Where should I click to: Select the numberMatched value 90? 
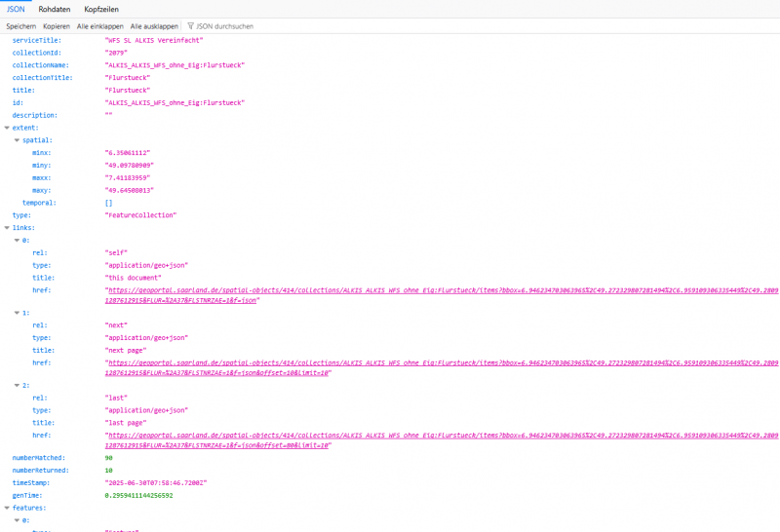coord(108,458)
